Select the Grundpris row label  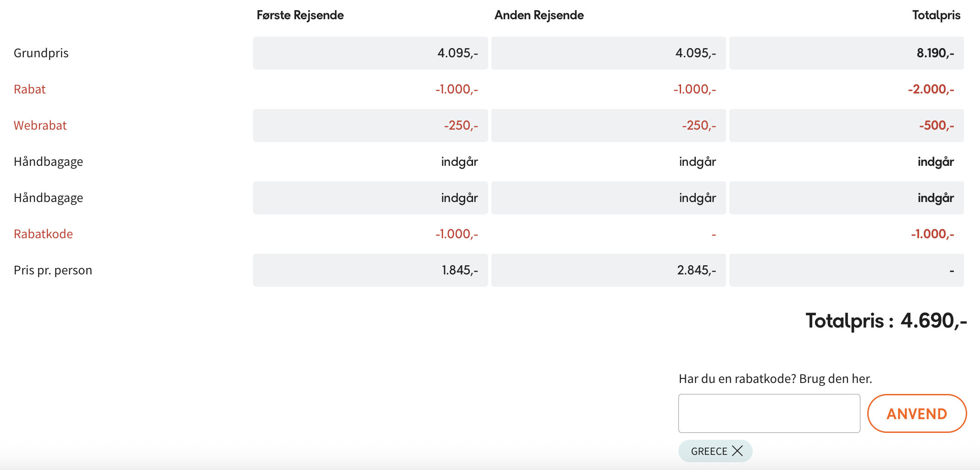coord(41,53)
